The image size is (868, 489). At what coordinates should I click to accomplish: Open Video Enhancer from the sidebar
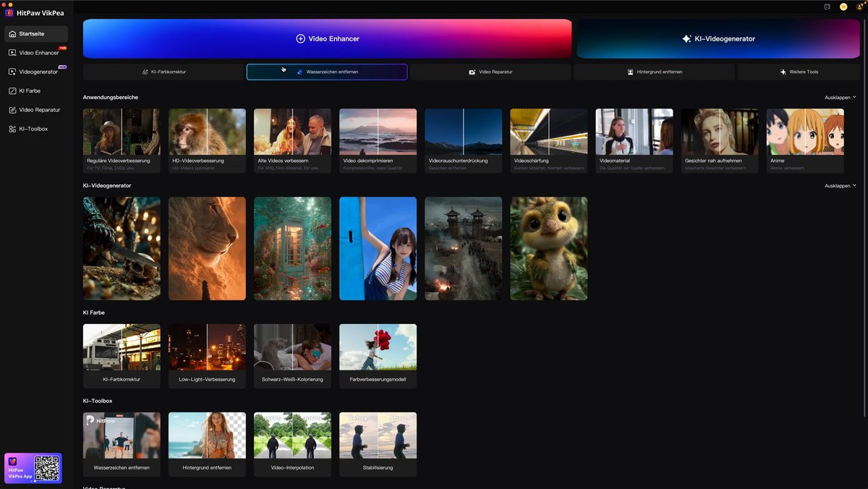pyautogui.click(x=36, y=53)
